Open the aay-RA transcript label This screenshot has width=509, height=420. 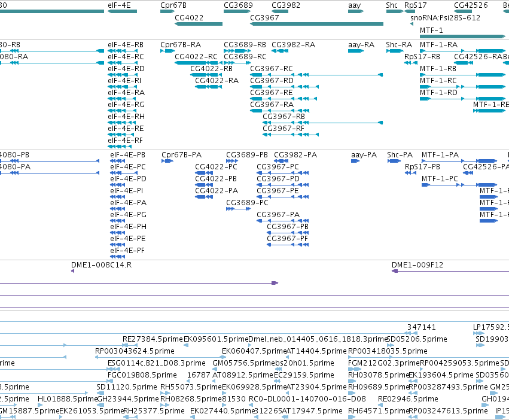click(361, 44)
